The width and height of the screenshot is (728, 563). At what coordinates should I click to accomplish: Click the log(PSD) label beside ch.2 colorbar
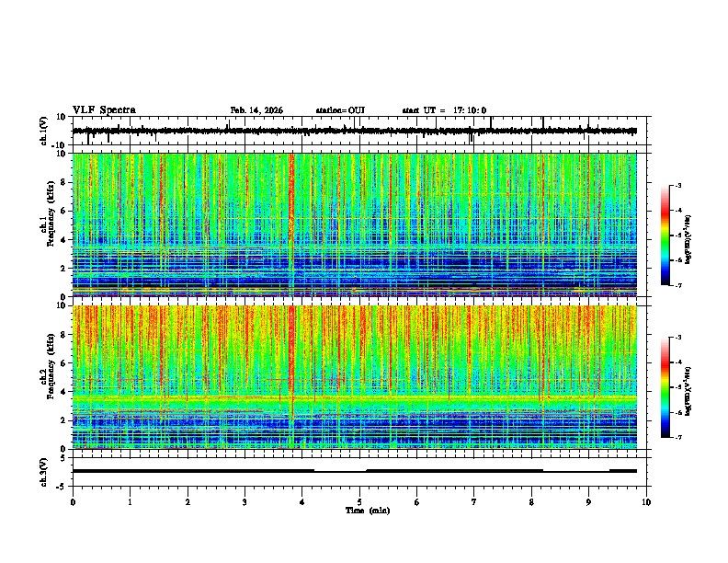[688, 391]
